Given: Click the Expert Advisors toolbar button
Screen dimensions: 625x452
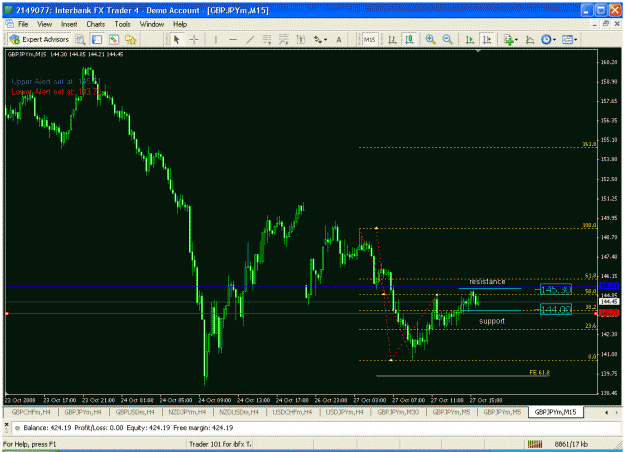Looking at the screenshot, I should [x=39, y=39].
